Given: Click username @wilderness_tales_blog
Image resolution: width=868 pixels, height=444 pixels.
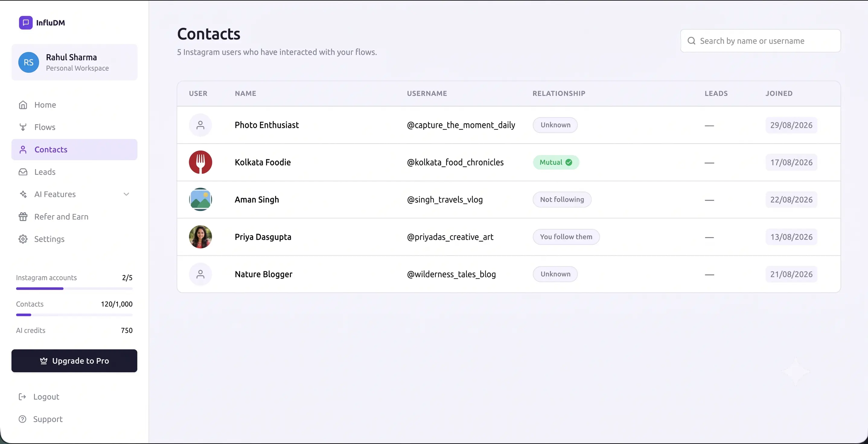Looking at the screenshot, I should click(x=451, y=274).
